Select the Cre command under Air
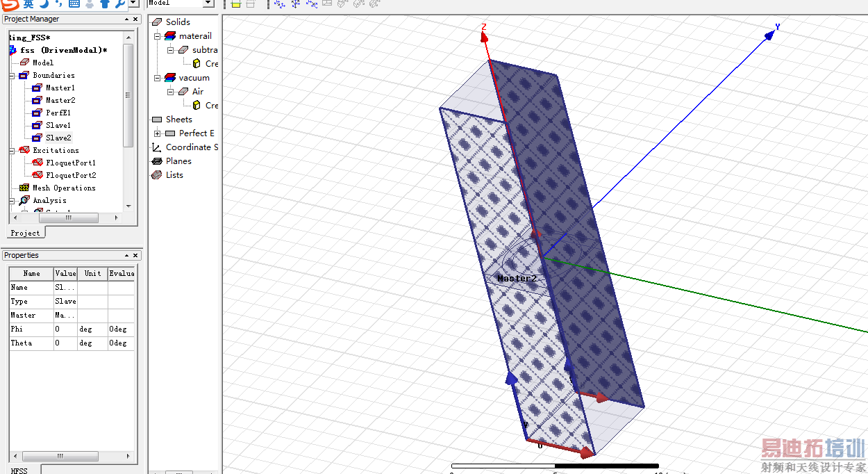Viewport: 868px width, 474px height. point(212,106)
